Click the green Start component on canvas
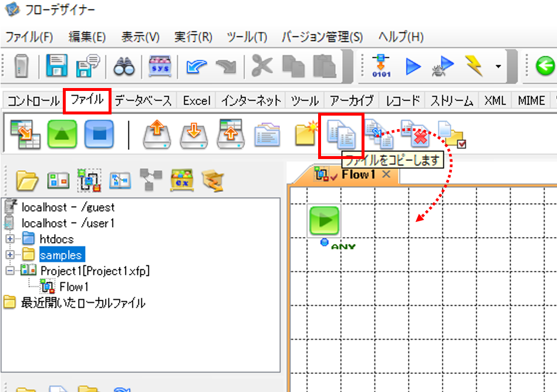557x392 pixels. [324, 221]
